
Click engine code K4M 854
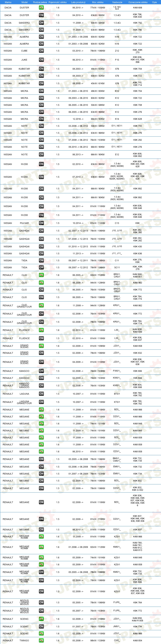pyautogui.click(x=138, y=641)
